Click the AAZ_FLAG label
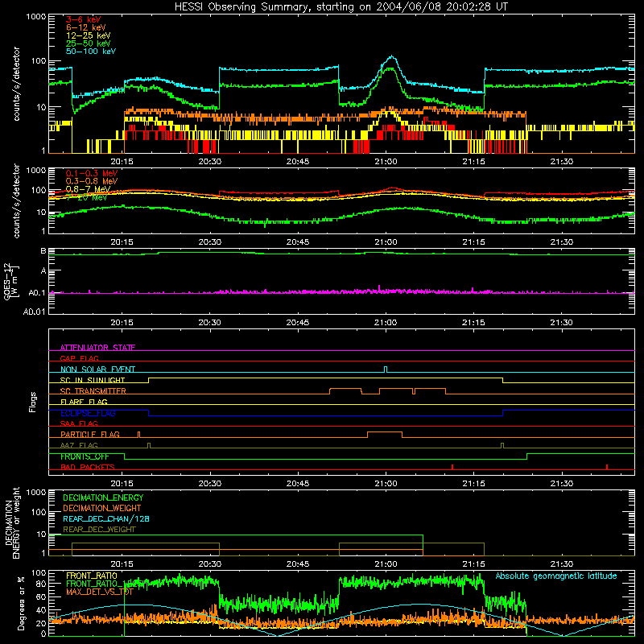Image resolution: width=644 pixels, height=644 pixels. pos(79,445)
